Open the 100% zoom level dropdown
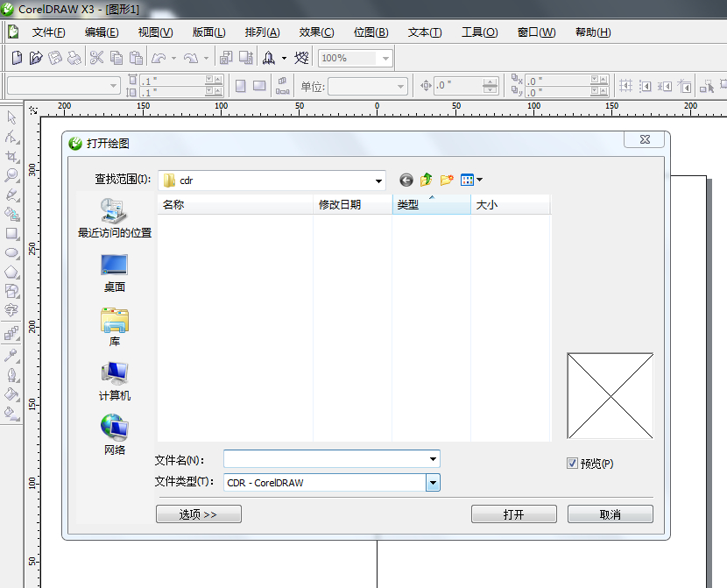This screenshot has height=588, width=727. (x=385, y=59)
